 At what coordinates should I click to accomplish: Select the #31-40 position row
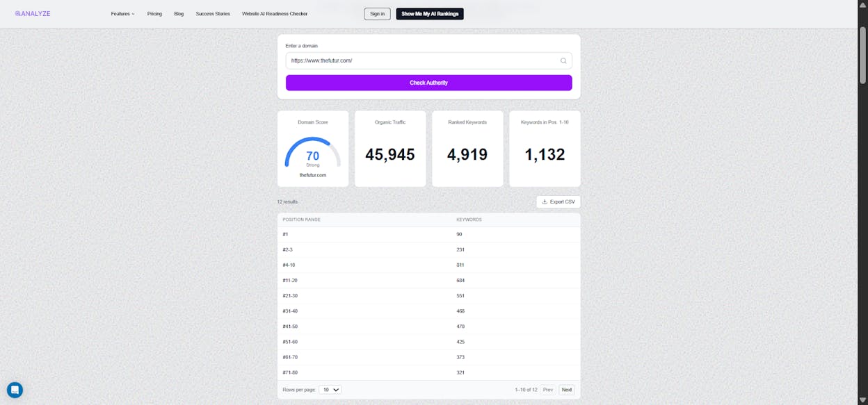(x=428, y=311)
